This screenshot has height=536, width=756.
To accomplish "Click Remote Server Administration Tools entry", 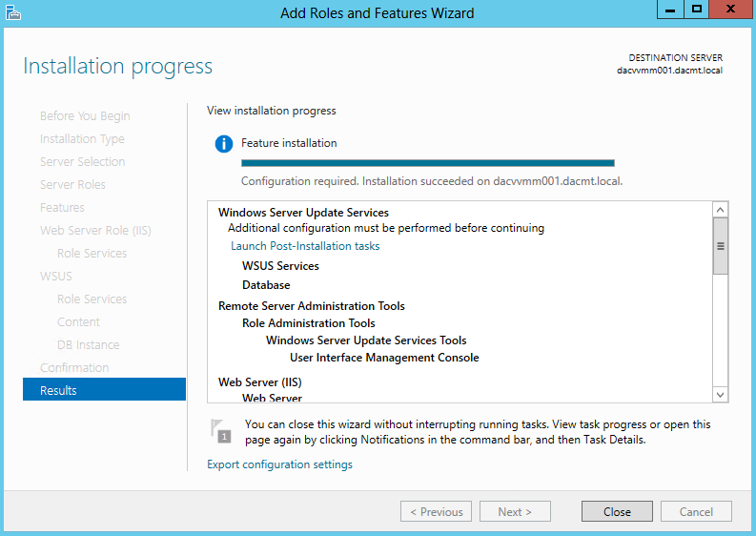I will pyautogui.click(x=312, y=306).
